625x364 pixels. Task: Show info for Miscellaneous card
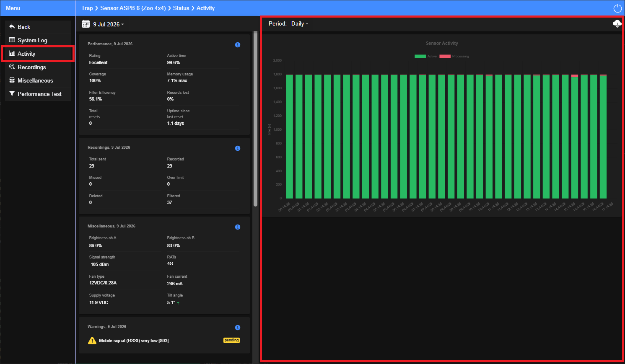coord(238,227)
